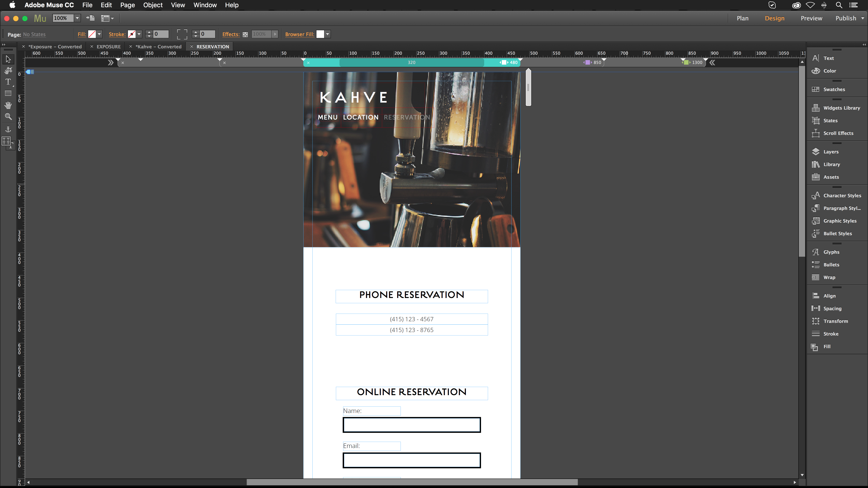This screenshot has width=868, height=488.
Task: Switch to the EXPOSURE document tab
Action: pyautogui.click(x=108, y=47)
